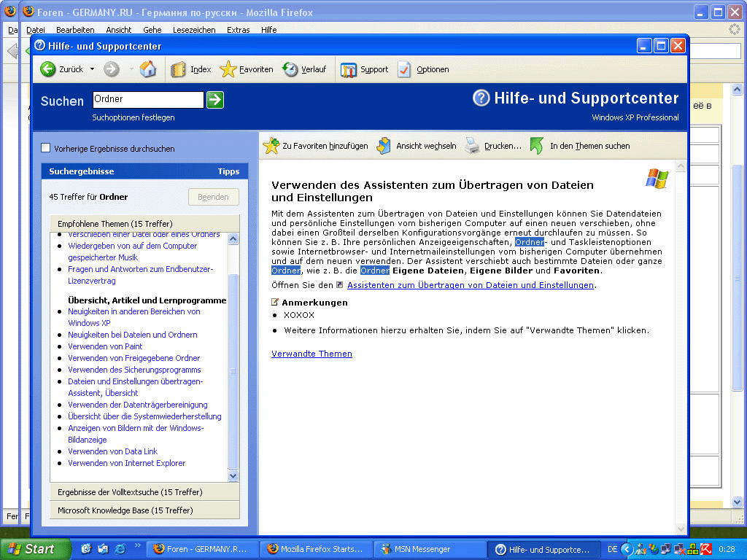The height and width of the screenshot is (560, 747).
Task: Click the Windows Start button
Action: click(35, 549)
